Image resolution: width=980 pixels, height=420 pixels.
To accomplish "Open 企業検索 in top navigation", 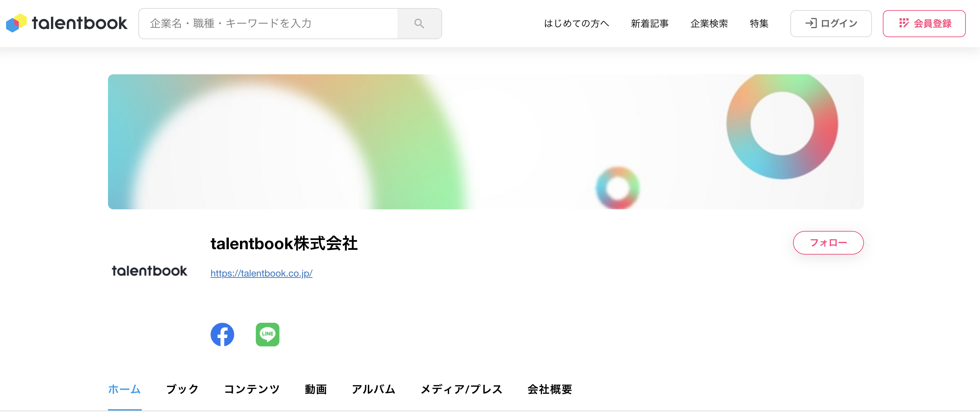I will (709, 24).
